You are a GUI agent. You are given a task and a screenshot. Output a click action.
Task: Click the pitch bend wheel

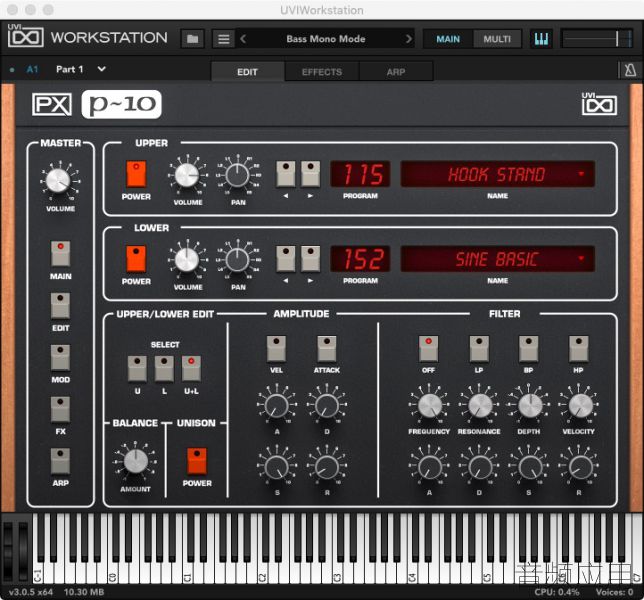tap(8, 550)
